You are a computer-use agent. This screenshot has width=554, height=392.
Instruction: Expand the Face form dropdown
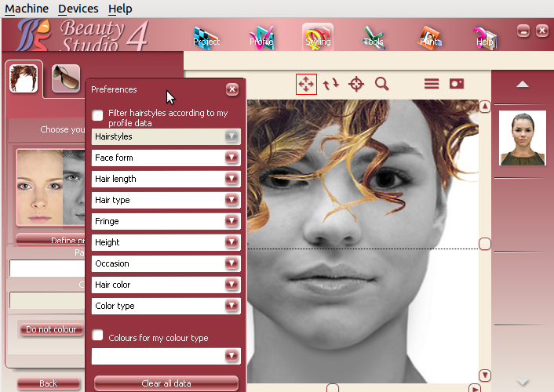point(231,158)
